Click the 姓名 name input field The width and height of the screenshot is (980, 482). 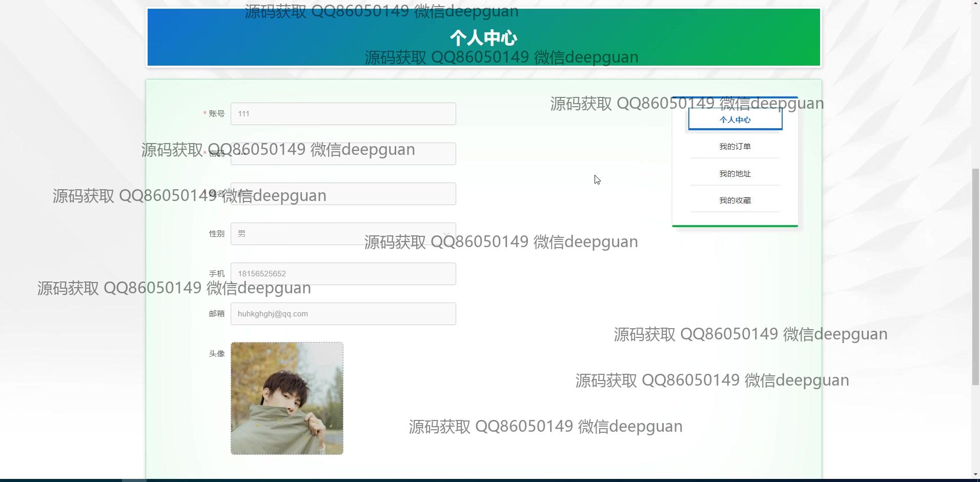click(x=343, y=194)
